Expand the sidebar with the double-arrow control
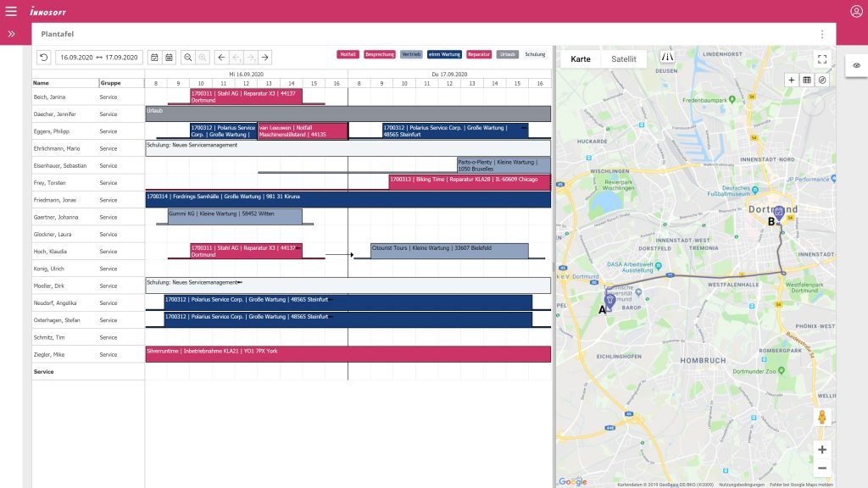The width and height of the screenshot is (868, 488). (10, 34)
